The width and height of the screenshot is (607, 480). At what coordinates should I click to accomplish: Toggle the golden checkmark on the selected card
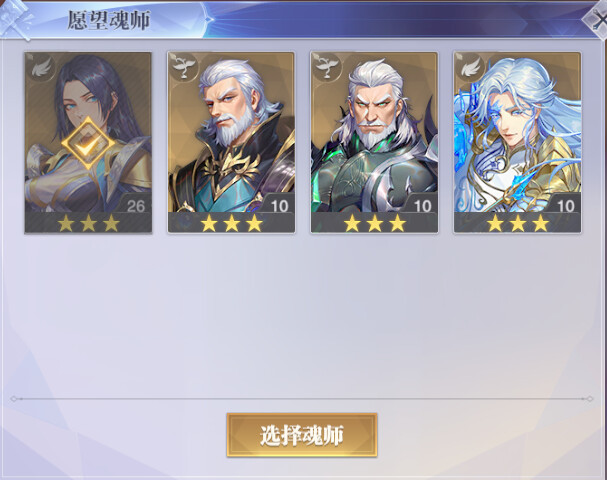pos(88,144)
